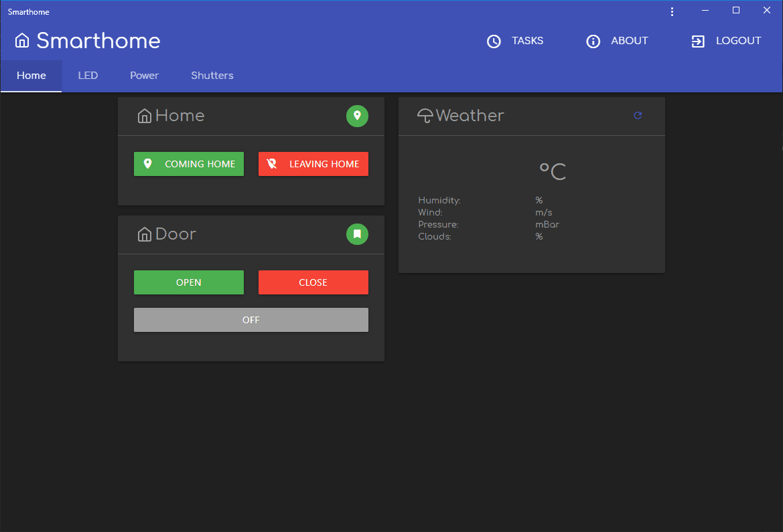Turn the door Off with gray button
This screenshot has width=783, height=532.
[251, 320]
